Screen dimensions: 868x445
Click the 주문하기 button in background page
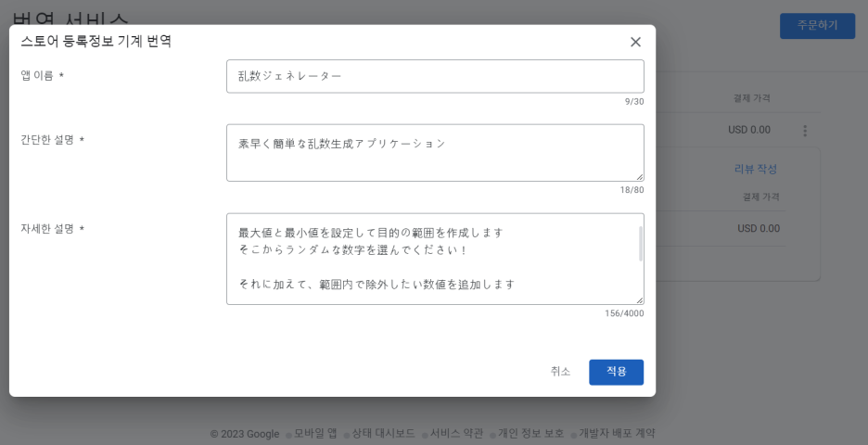click(x=817, y=25)
